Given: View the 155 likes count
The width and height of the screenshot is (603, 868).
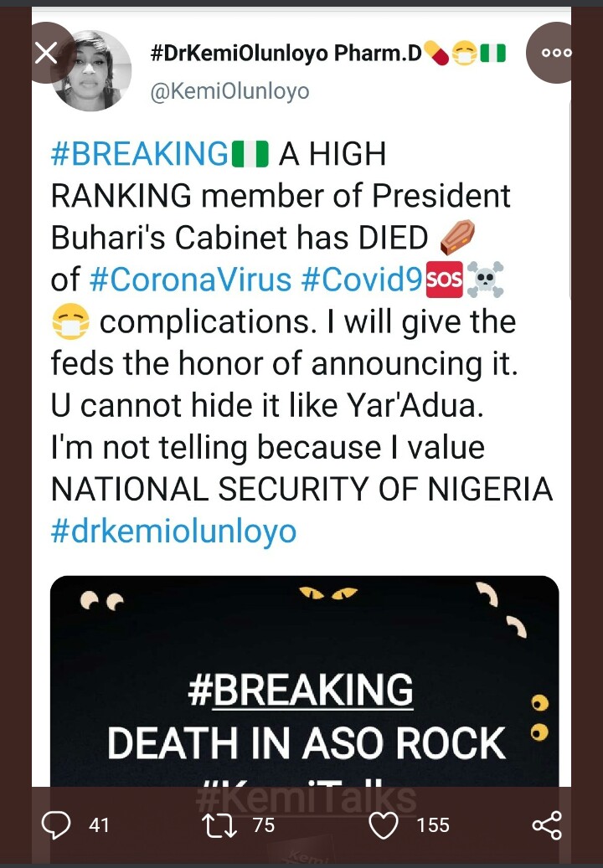Looking at the screenshot, I should (433, 825).
